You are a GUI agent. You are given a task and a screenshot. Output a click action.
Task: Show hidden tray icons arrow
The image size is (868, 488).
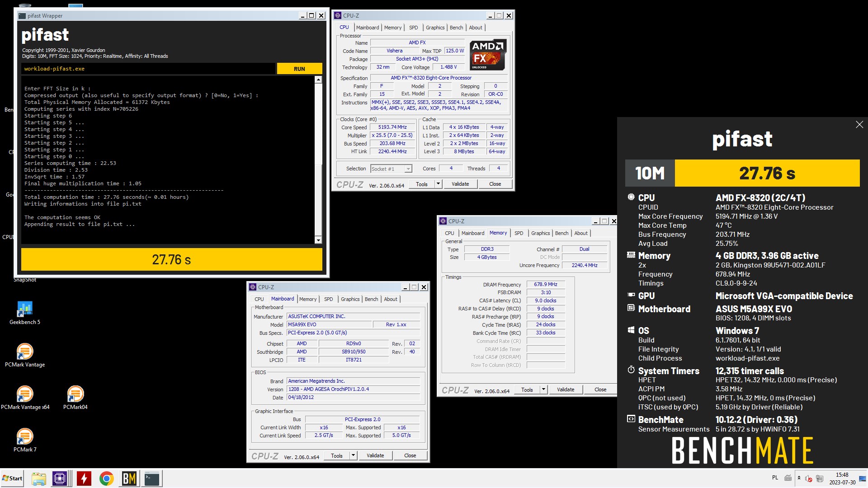pos(799,478)
